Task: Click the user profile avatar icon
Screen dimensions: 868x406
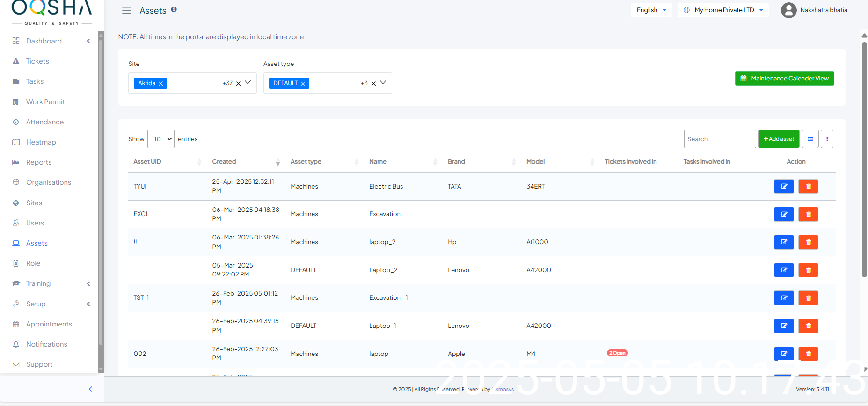Action: tap(788, 10)
